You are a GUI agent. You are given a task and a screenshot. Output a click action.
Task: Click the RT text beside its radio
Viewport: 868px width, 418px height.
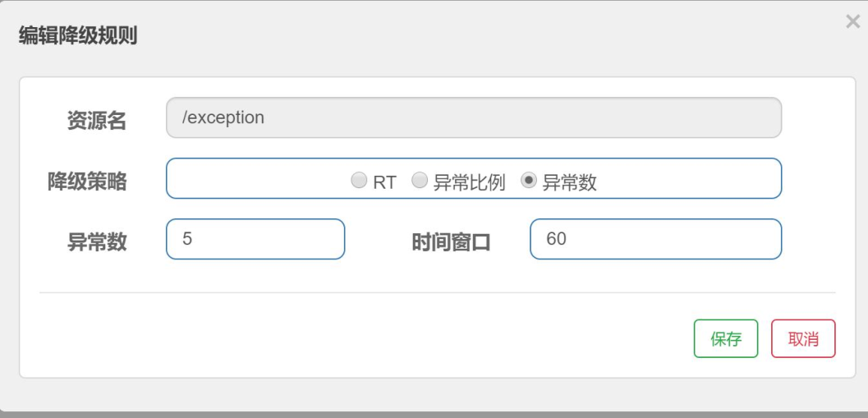click(384, 183)
